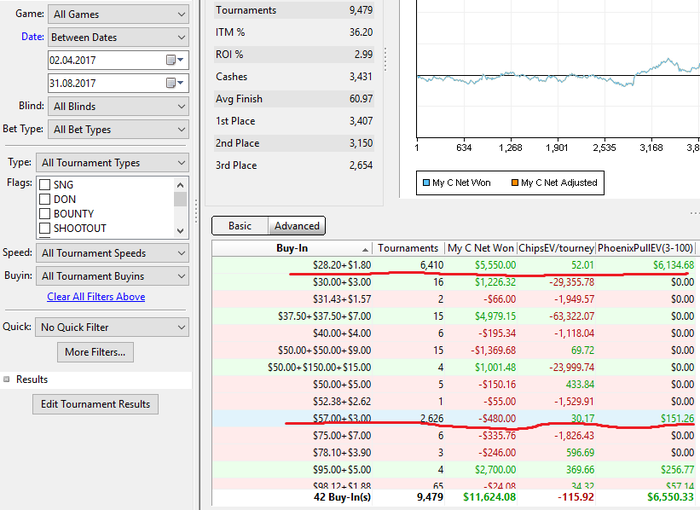The image size is (700, 510).
Task: Click the Edit Tournament Results button
Action: point(96,404)
